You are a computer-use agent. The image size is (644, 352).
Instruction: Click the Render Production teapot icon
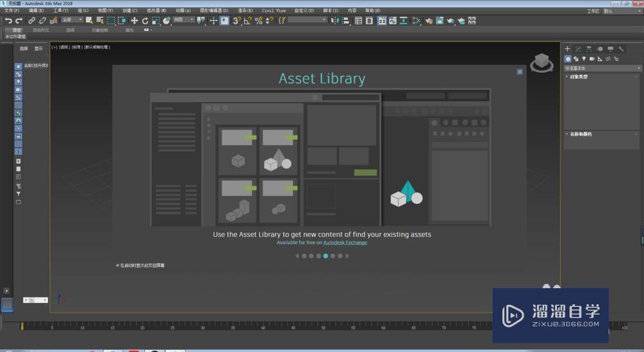click(x=451, y=21)
